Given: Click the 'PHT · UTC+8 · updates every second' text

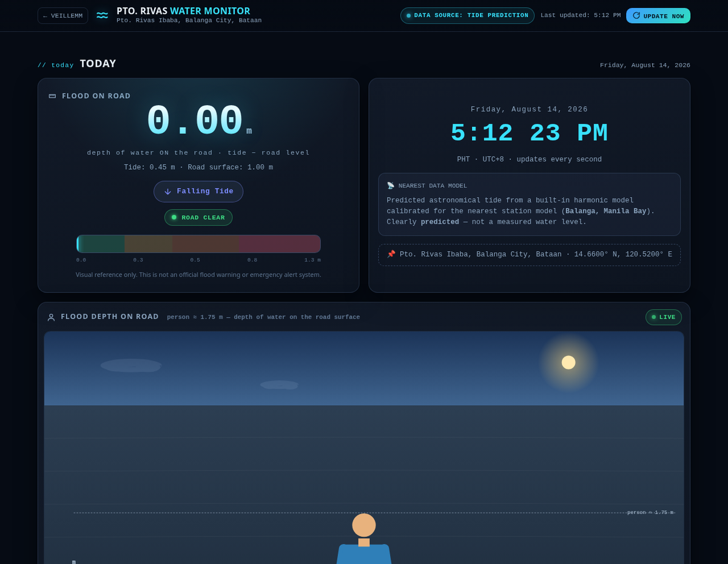Looking at the screenshot, I should click(529, 159).
